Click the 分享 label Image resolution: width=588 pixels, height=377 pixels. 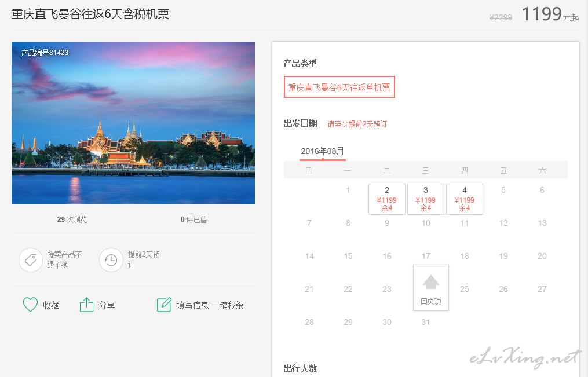pyautogui.click(x=107, y=305)
